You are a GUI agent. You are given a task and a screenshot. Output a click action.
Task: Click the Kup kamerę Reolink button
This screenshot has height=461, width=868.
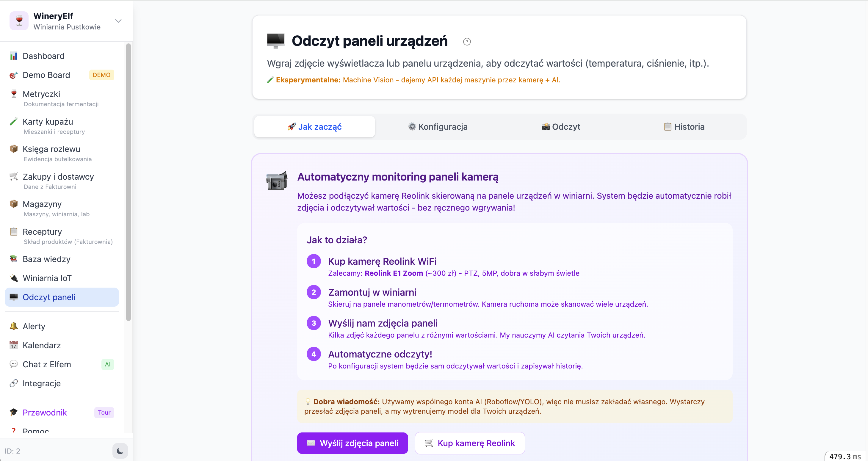(x=470, y=443)
